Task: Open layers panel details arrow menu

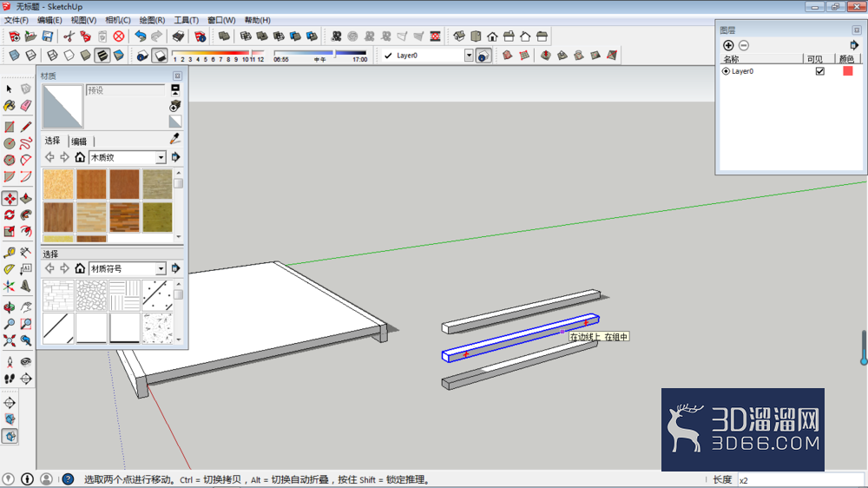Action: (854, 45)
